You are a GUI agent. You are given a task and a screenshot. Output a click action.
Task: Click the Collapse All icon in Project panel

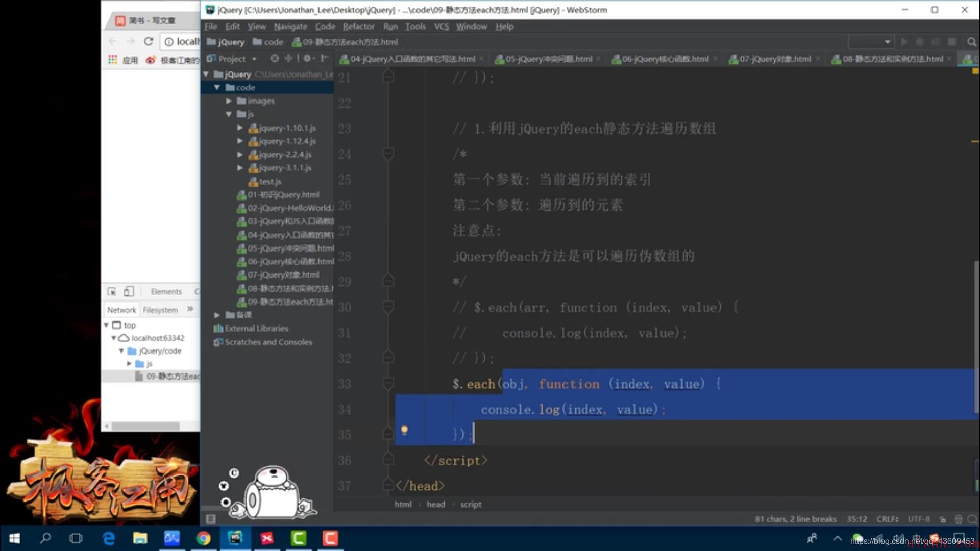pos(288,59)
